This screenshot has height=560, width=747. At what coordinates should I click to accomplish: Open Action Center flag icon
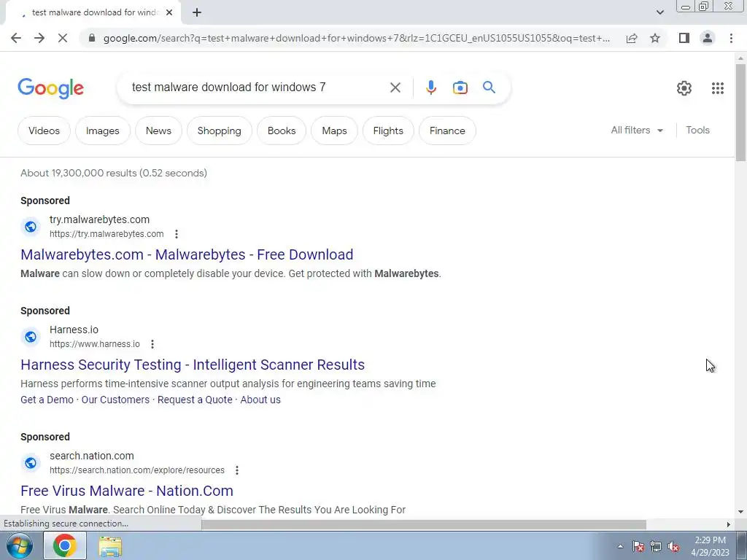click(x=638, y=546)
